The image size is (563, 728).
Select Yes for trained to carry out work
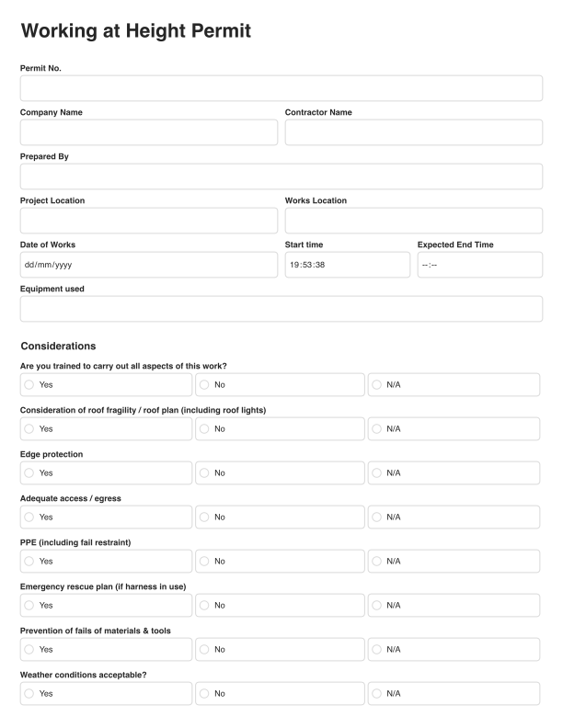point(29,384)
